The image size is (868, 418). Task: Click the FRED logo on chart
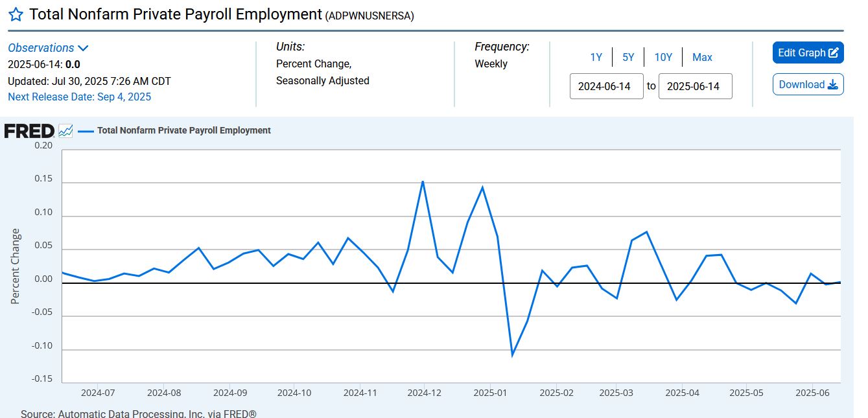pyautogui.click(x=29, y=131)
